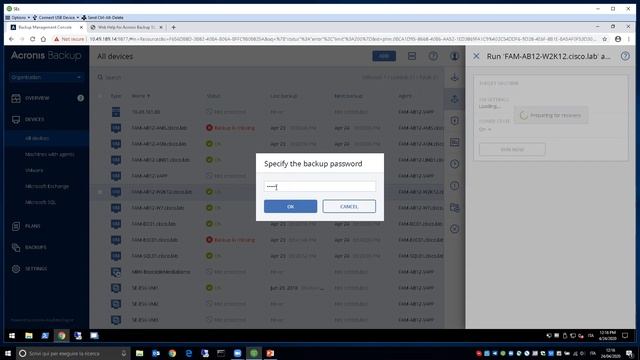640x360 pixels.
Task: Click the details panel icon in right toolbar
Action: (454, 142)
